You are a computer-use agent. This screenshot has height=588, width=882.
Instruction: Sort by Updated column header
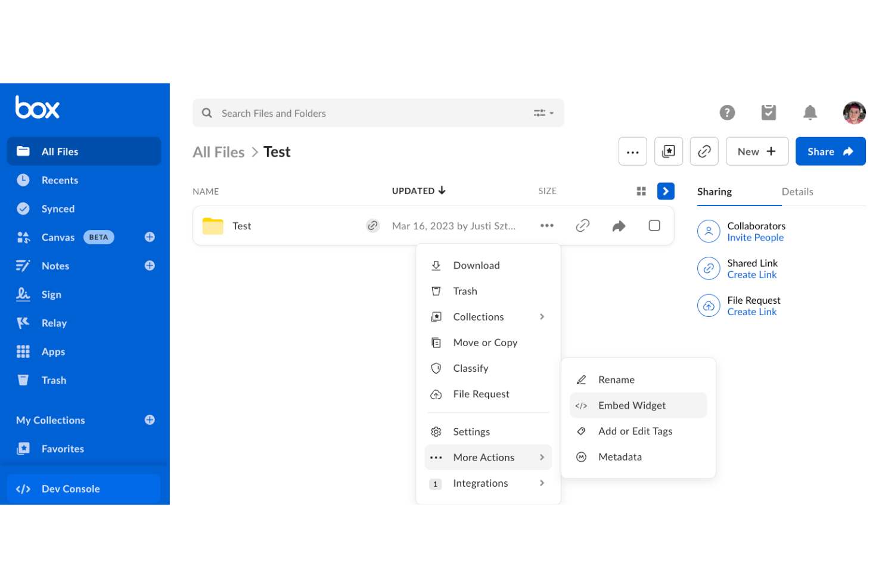[418, 191]
